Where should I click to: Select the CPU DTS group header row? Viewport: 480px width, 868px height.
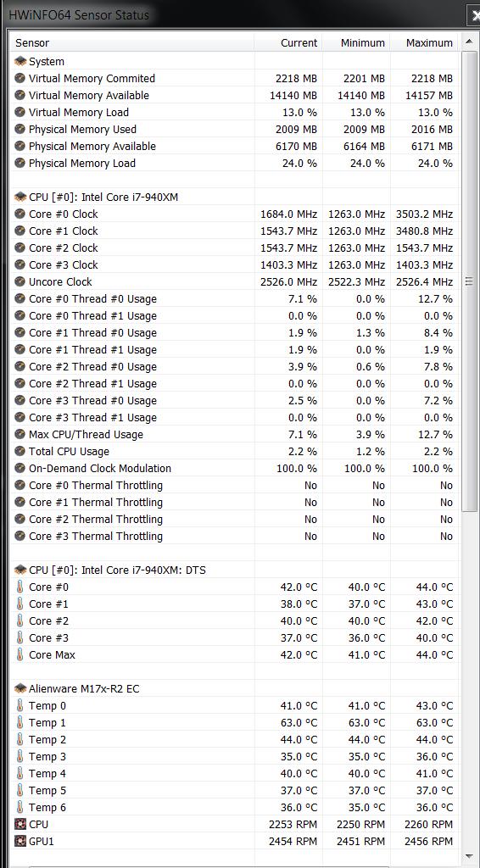(234, 570)
